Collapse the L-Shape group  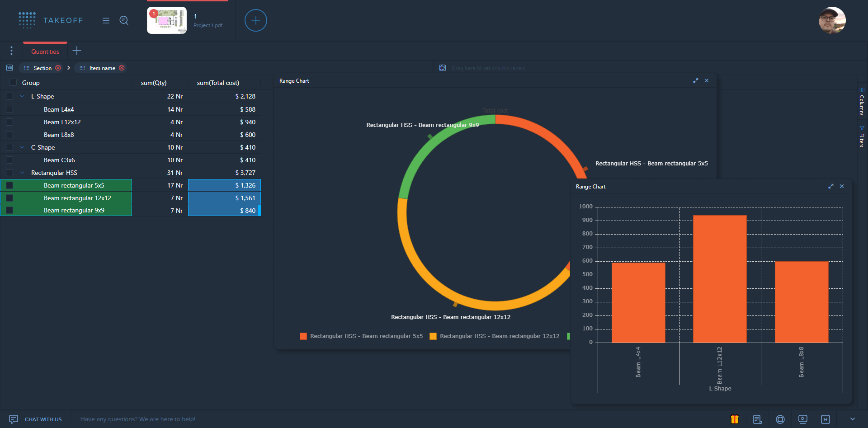pyautogui.click(x=22, y=96)
